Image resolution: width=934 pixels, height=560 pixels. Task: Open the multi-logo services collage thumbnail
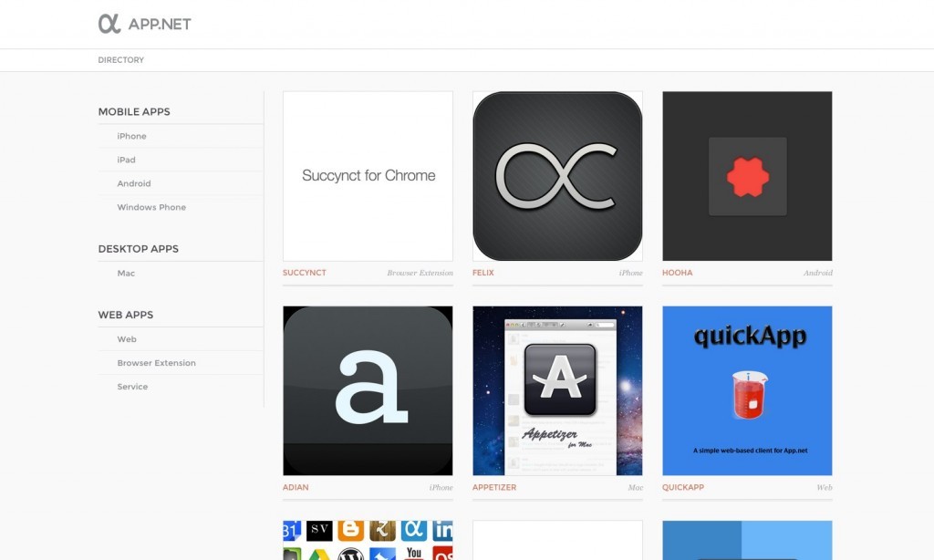(x=368, y=540)
